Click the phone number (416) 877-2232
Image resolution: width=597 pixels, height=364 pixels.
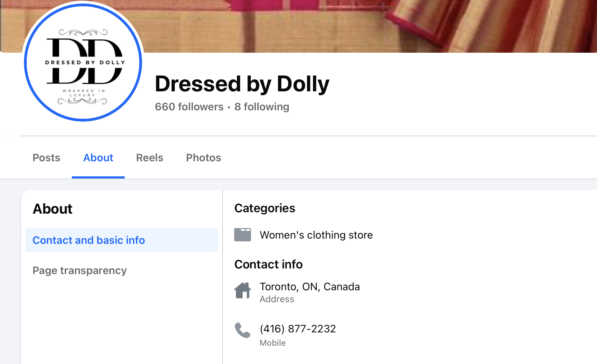click(x=298, y=329)
